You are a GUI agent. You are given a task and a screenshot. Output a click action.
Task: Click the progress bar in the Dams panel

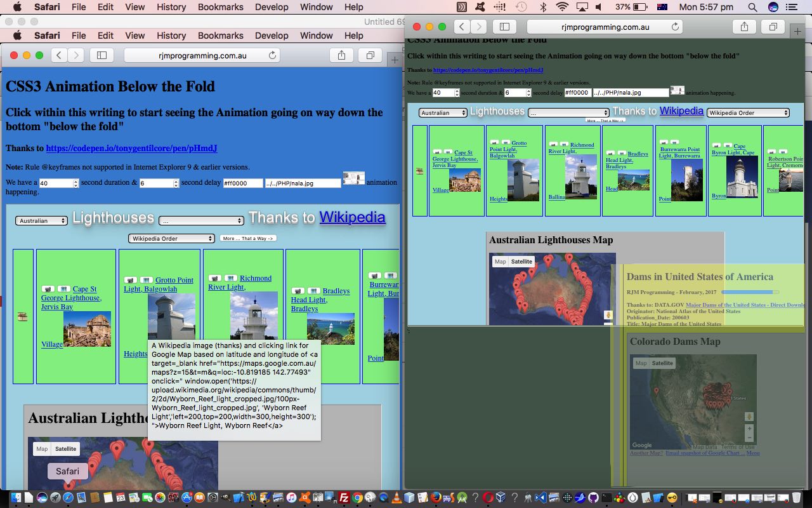tap(750, 292)
